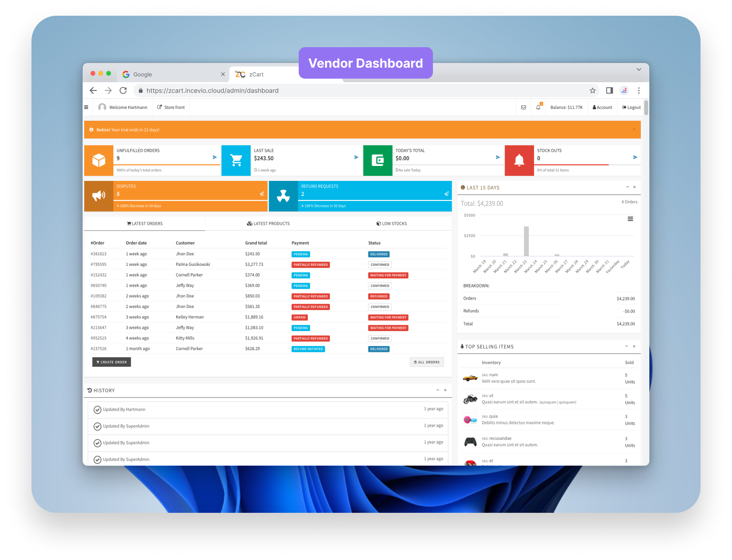Click the orange Unfulfilled Orders box icon

point(99,160)
